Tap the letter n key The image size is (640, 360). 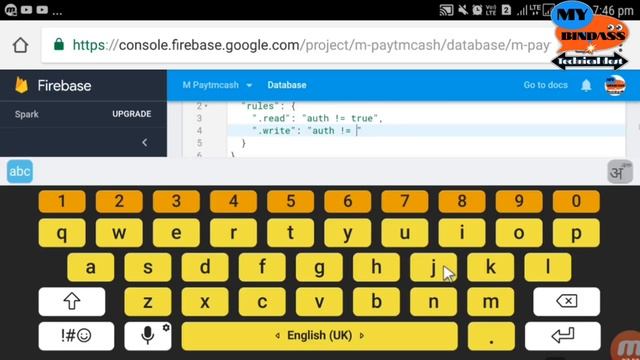pos(433,302)
